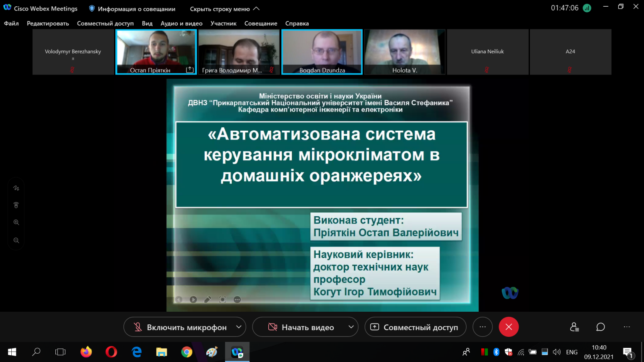The width and height of the screenshot is (644, 362).
Task: Toggle camera with Начать видео
Action: [x=301, y=327]
